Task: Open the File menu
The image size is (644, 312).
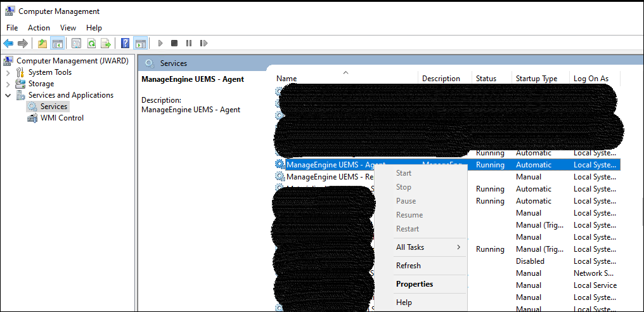Action: pyautogui.click(x=12, y=28)
